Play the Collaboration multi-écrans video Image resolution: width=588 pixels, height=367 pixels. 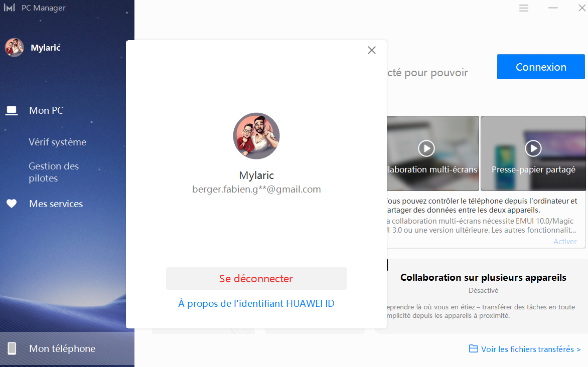[x=426, y=148]
